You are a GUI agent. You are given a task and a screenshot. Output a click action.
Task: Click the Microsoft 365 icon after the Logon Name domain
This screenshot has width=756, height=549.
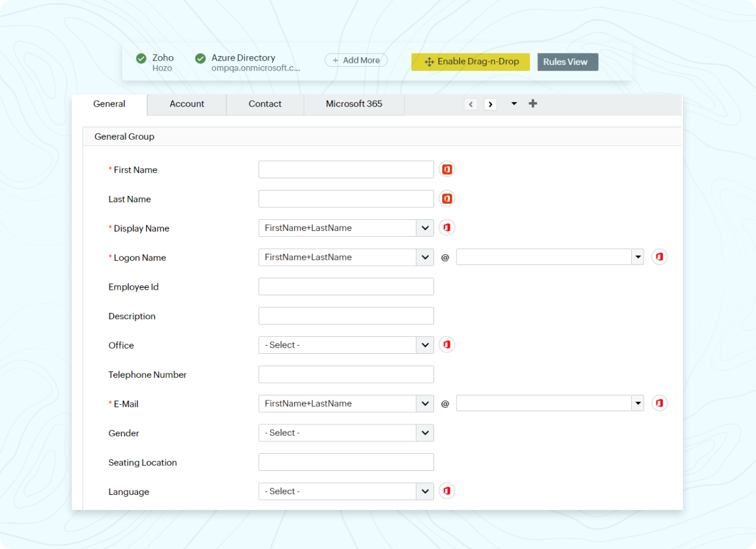[x=660, y=257]
